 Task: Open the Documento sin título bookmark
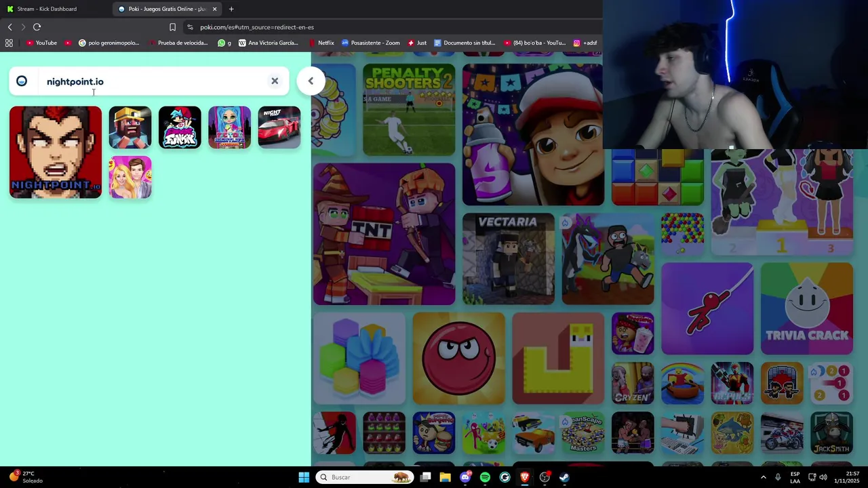point(465,43)
